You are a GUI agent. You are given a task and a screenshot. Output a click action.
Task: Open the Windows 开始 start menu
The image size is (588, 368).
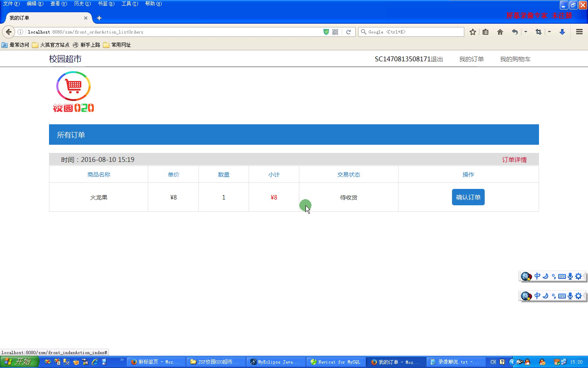coord(19,362)
